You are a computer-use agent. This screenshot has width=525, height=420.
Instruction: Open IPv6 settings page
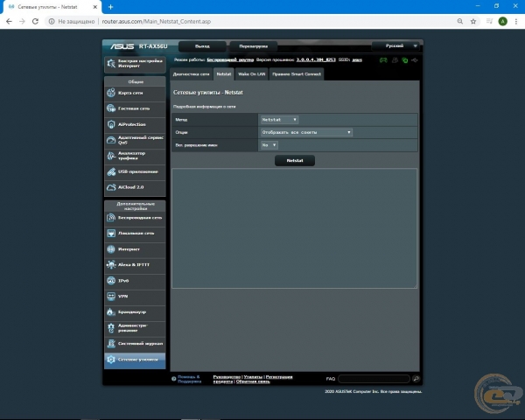[x=135, y=281]
